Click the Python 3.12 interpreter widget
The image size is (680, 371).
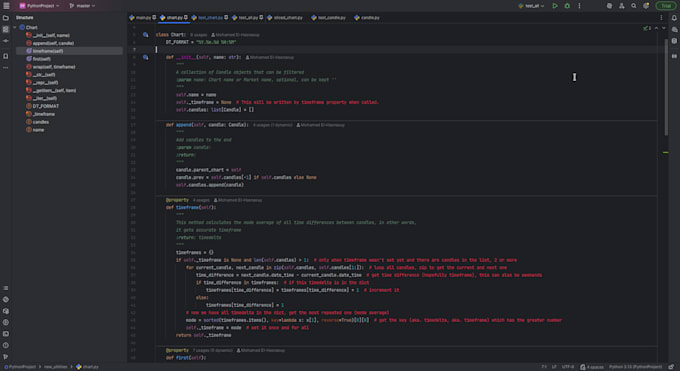pos(635,367)
